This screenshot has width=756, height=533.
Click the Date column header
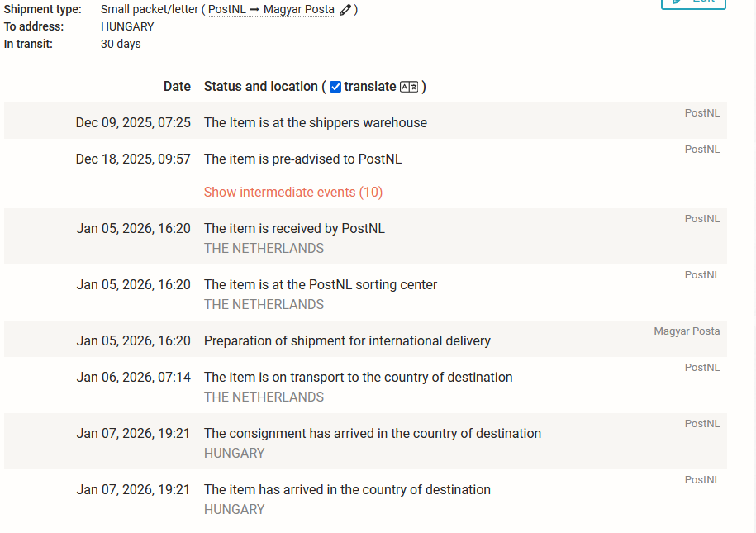pyautogui.click(x=177, y=87)
